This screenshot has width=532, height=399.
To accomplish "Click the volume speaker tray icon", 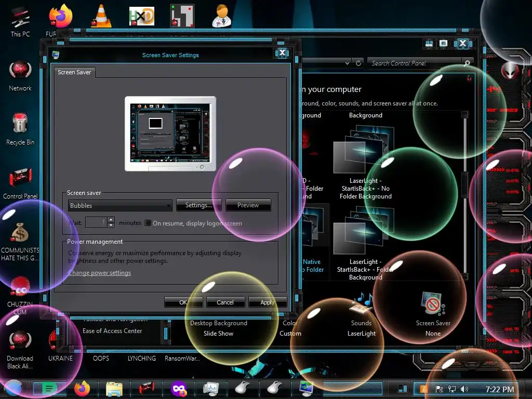I will point(464,389).
